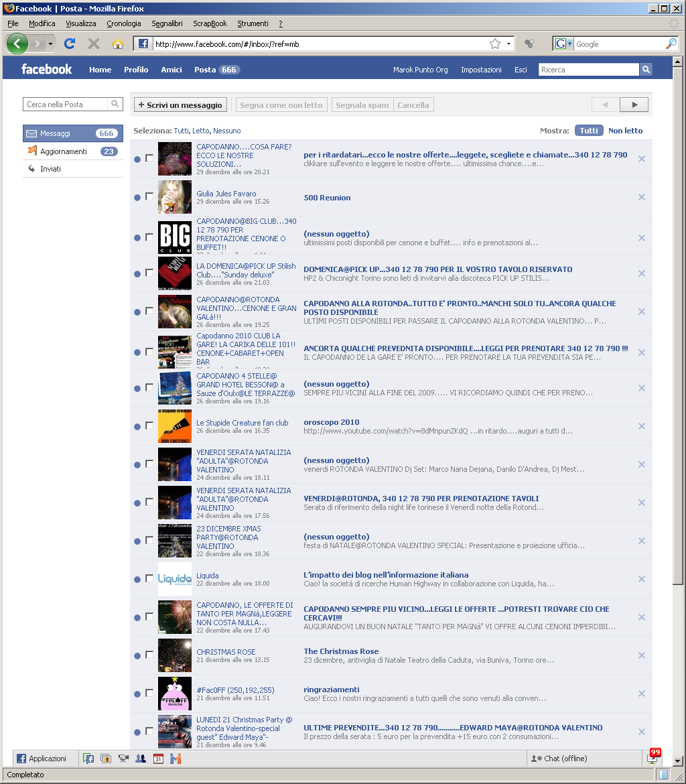Switch to the Non letto filter
Screen dimensions: 686x784
(x=625, y=131)
